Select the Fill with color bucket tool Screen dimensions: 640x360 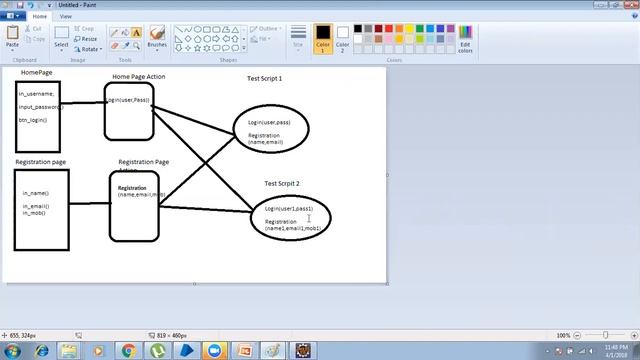point(125,33)
